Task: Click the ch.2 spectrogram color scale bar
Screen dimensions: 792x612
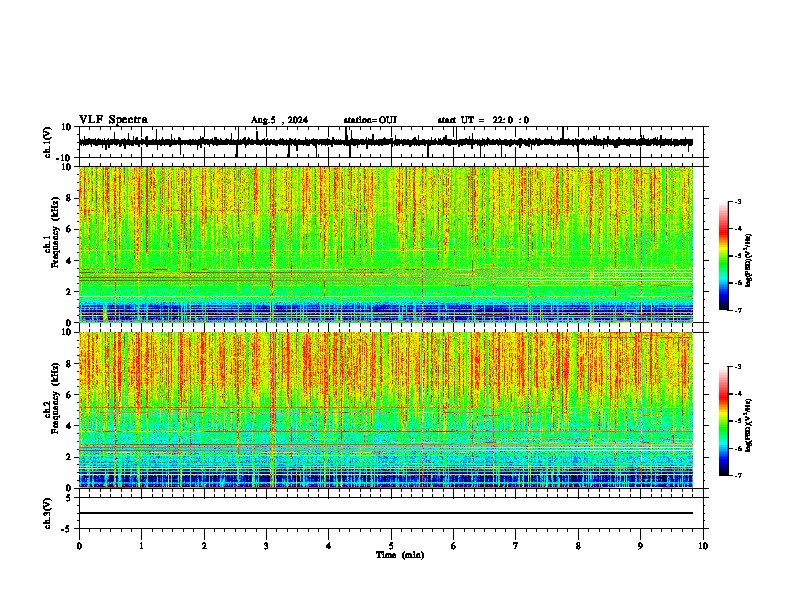Action: tap(724, 421)
